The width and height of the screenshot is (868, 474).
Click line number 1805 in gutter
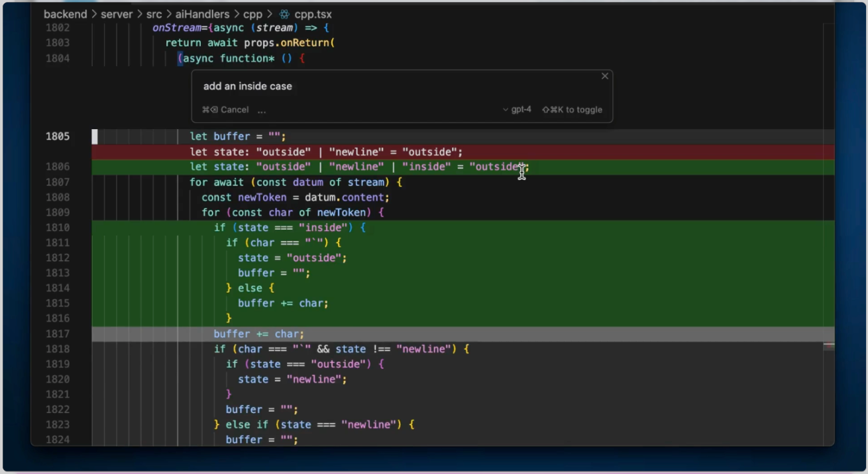click(x=58, y=136)
